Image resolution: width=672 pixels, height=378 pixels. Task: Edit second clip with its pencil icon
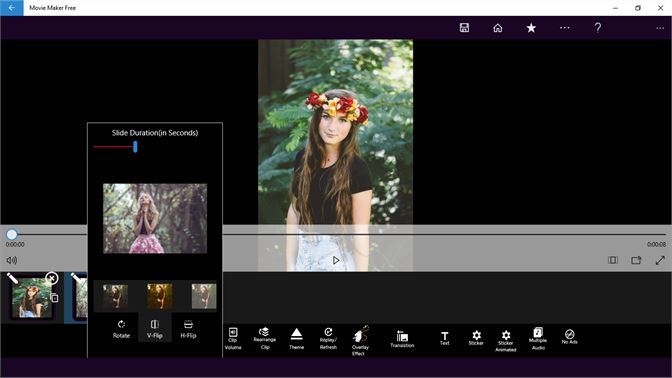pos(76,279)
